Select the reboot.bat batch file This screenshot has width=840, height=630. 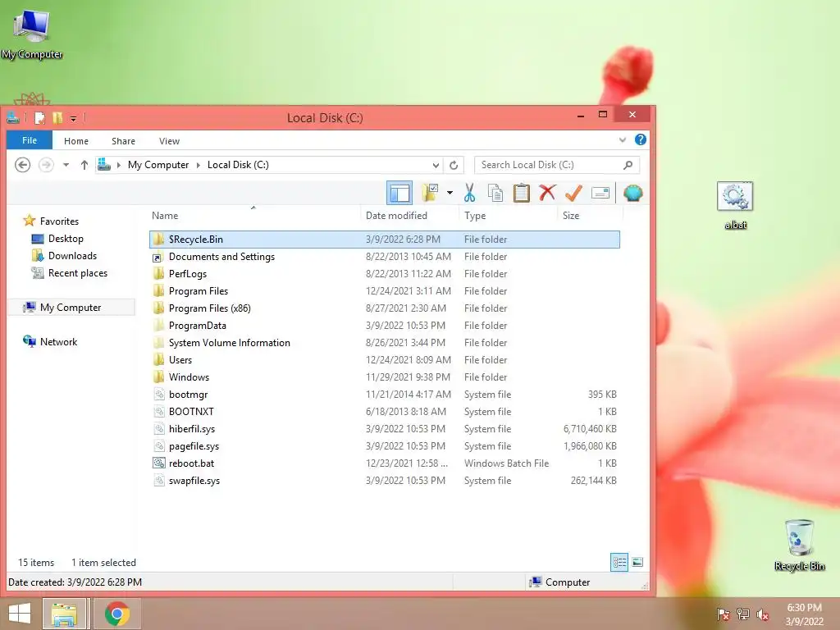tap(384, 463)
